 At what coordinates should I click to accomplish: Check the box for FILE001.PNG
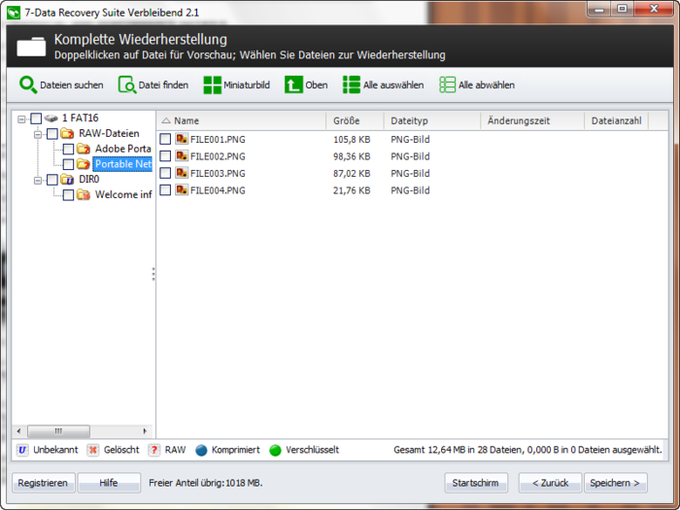tap(165, 139)
